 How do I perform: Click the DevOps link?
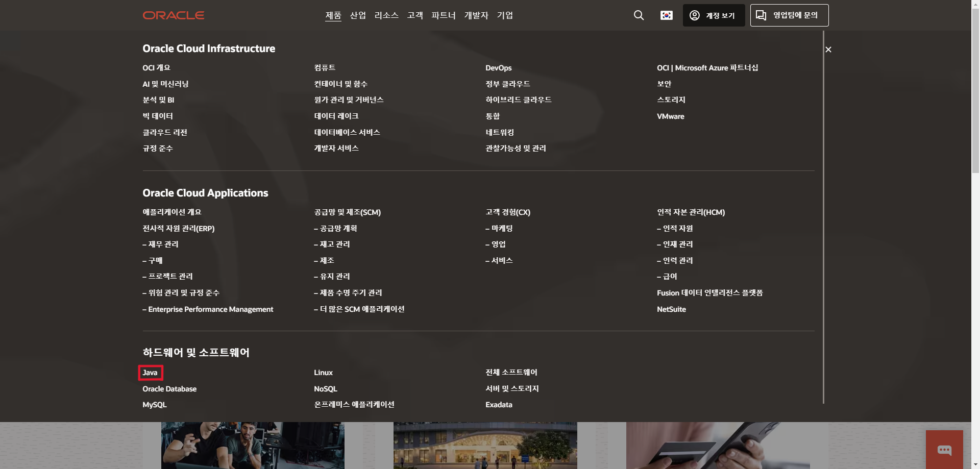pos(499,68)
